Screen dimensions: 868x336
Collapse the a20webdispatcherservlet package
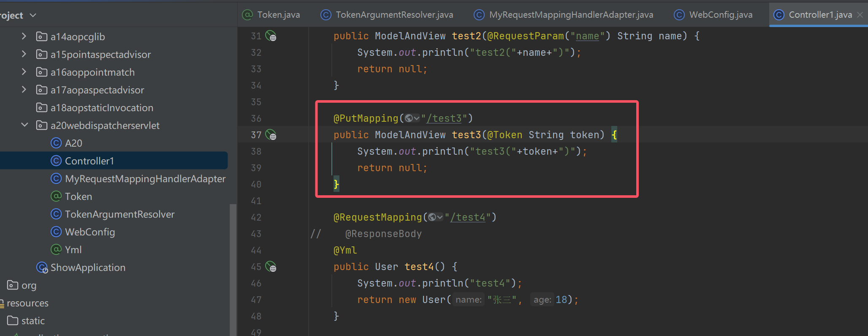24,125
